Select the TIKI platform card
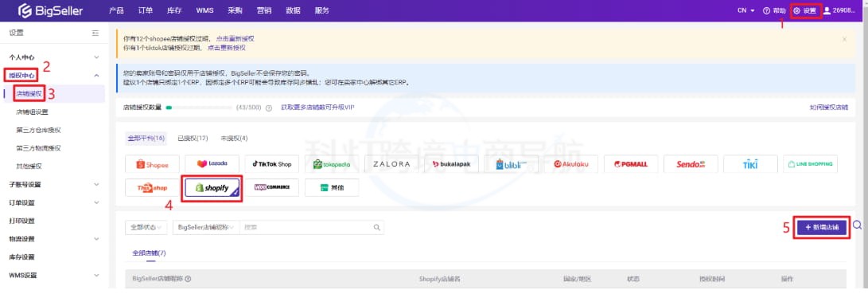 tap(750, 164)
